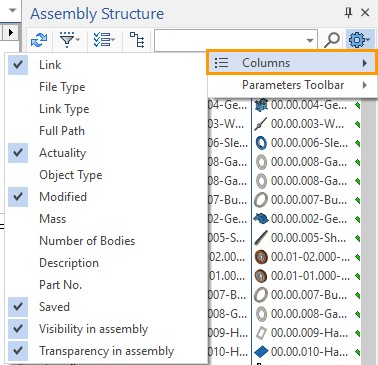Image resolution: width=378 pixels, height=365 pixels.
Task: Open the filter funnel tool
Action: (70, 41)
